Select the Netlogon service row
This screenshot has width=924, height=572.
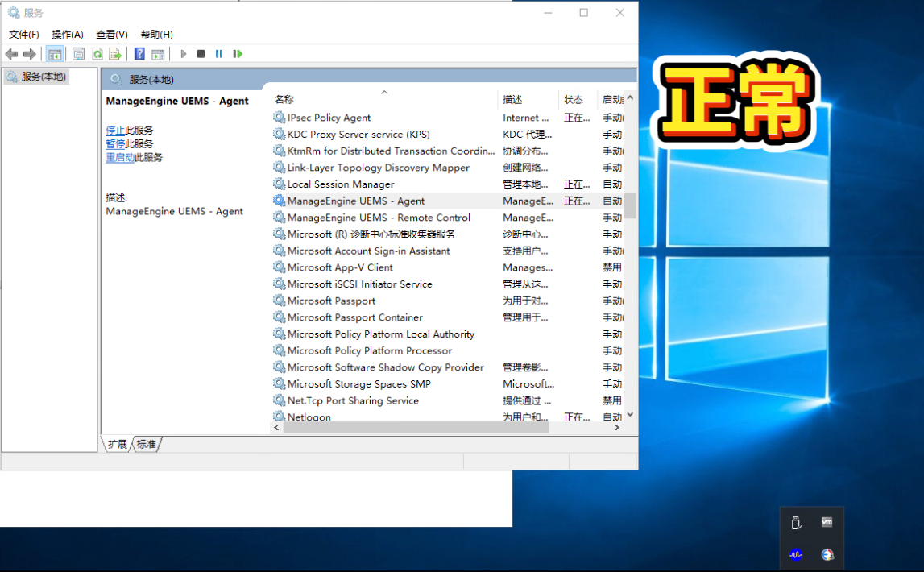(x=448, y=416)
